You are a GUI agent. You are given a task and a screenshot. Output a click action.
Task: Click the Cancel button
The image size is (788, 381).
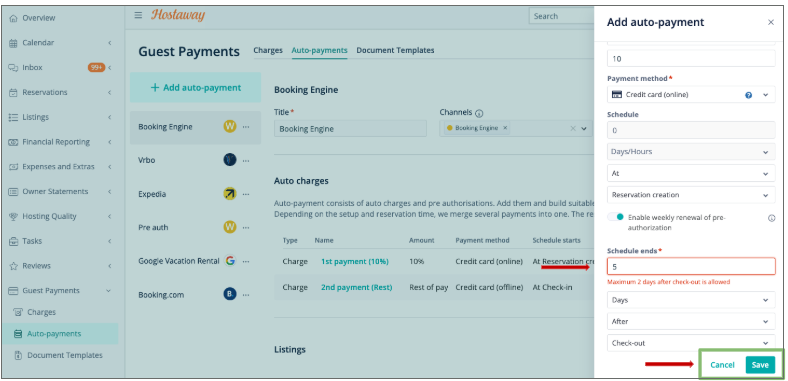[722, 365]
